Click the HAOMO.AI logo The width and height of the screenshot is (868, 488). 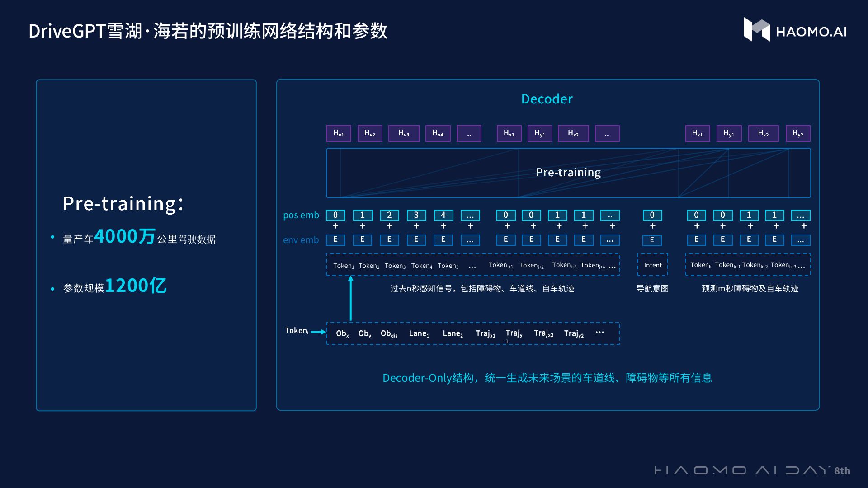797,32
